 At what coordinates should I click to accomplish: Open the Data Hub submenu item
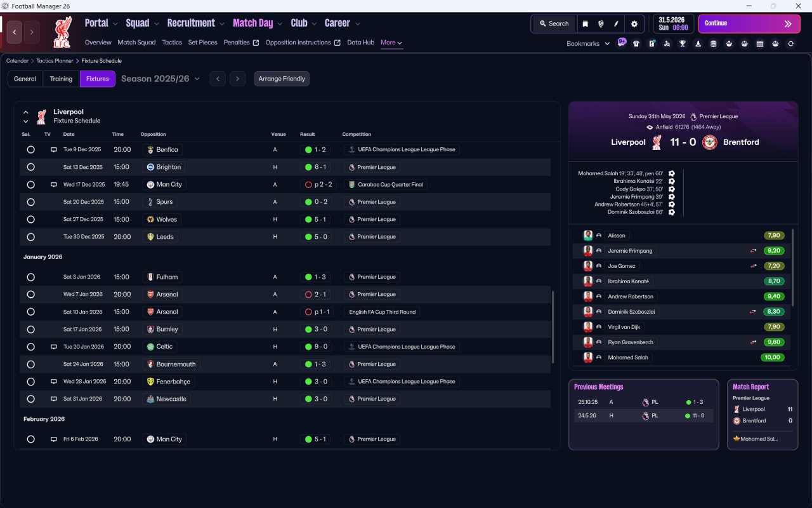[360, 43]
